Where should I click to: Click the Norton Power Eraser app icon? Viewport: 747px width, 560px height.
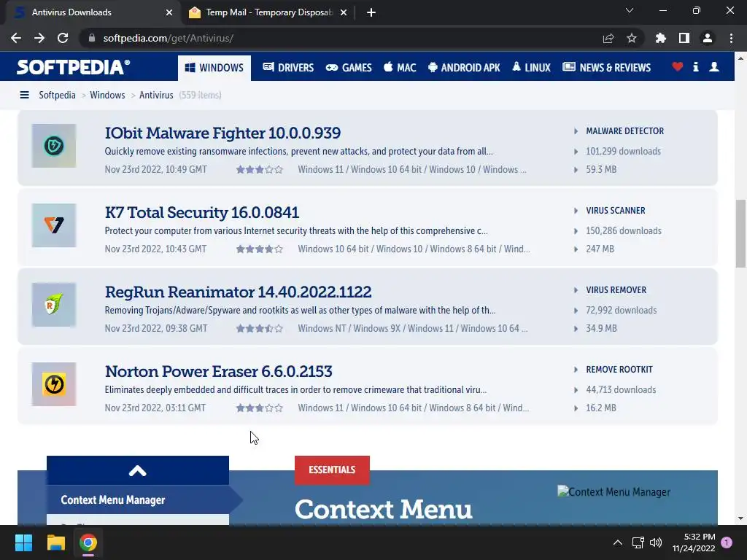[54, 384]
